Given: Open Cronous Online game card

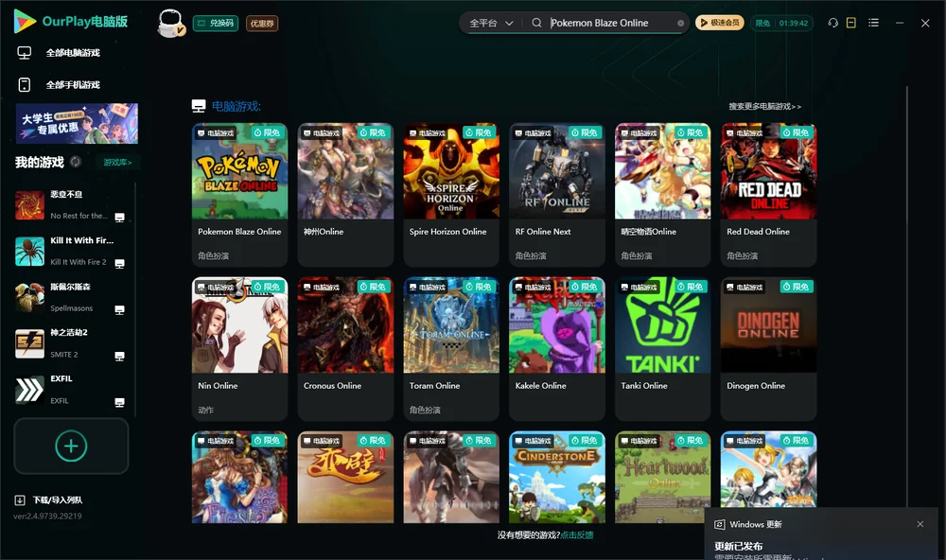Looking at the screenshot, I should click(345, 348).
